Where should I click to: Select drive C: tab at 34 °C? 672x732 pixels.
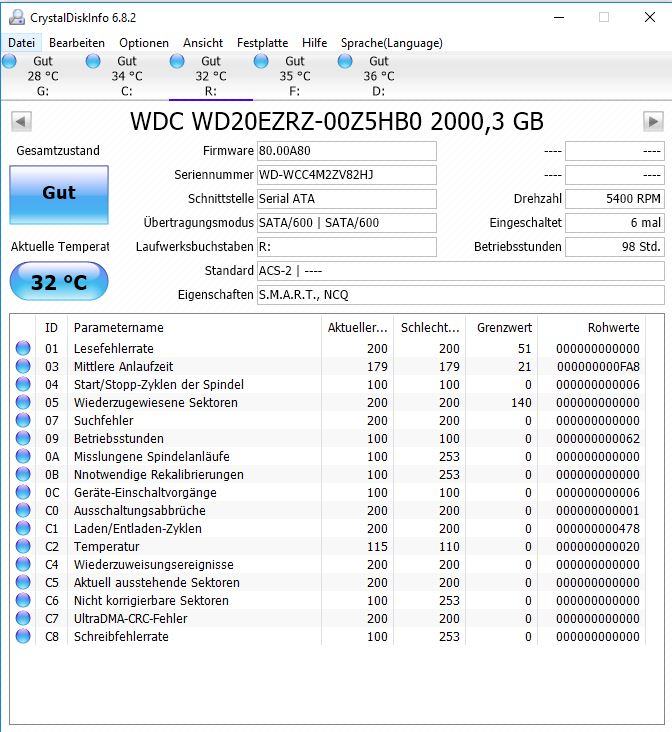pos(127,76)
